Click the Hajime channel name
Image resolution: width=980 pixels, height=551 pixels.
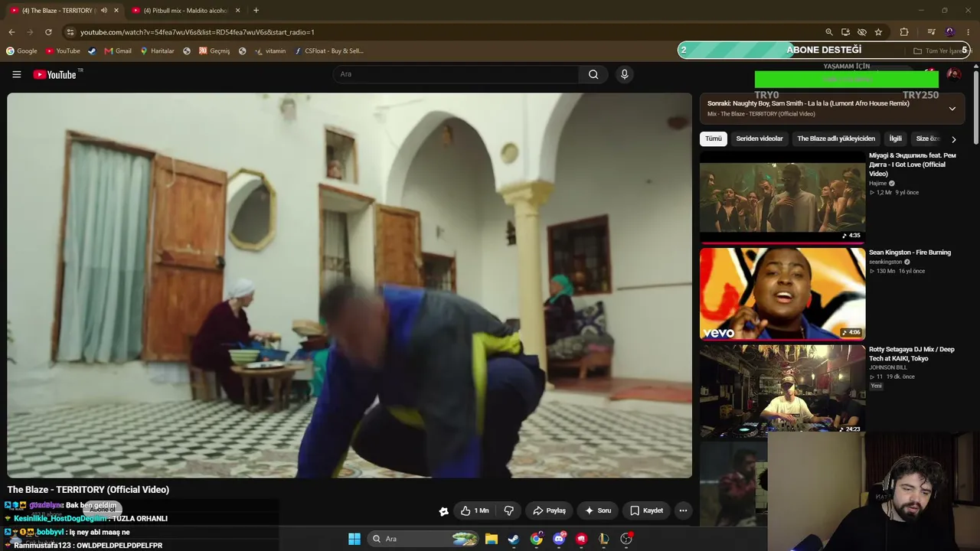click(x=877, y=184)
